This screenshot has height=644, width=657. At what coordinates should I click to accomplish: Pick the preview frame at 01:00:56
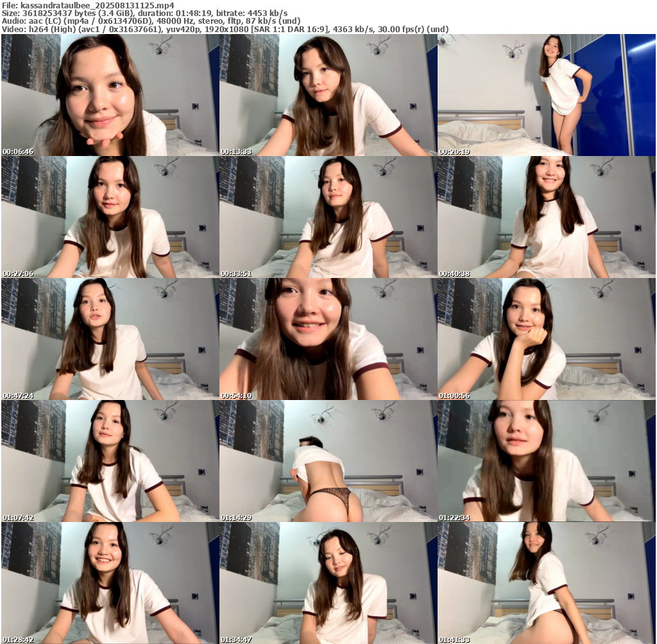pyautogui.click(x=547, y=339)
